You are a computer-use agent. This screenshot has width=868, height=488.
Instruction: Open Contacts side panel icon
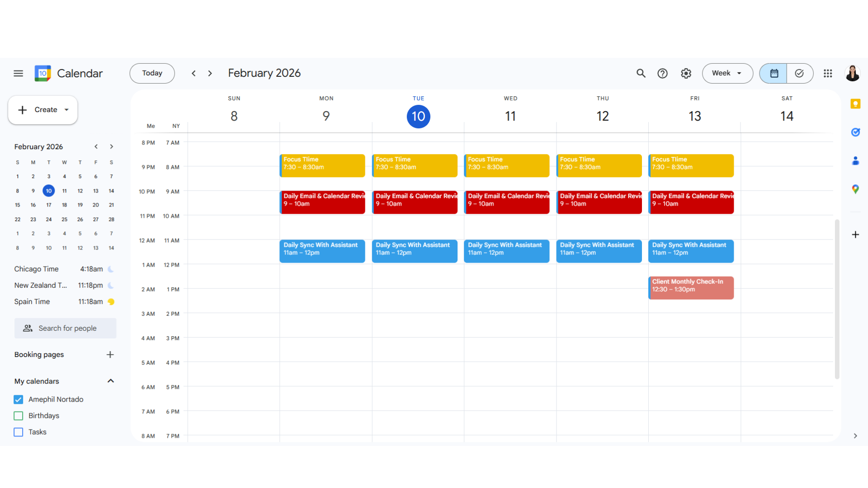[855, 161]
